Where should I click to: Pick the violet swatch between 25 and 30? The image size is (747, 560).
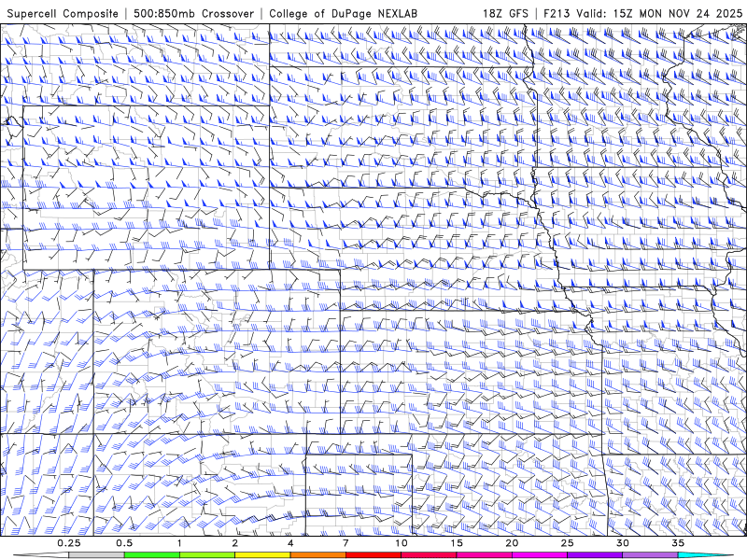[x=595, y=555]
